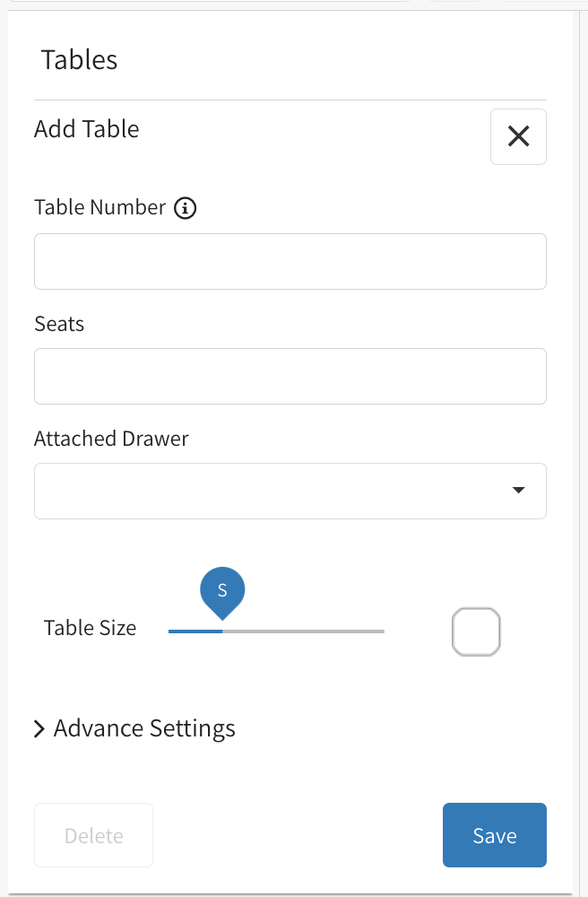588x897 pixels.
Task: Click the blue filled slider track portion
Action: point(194,631)
